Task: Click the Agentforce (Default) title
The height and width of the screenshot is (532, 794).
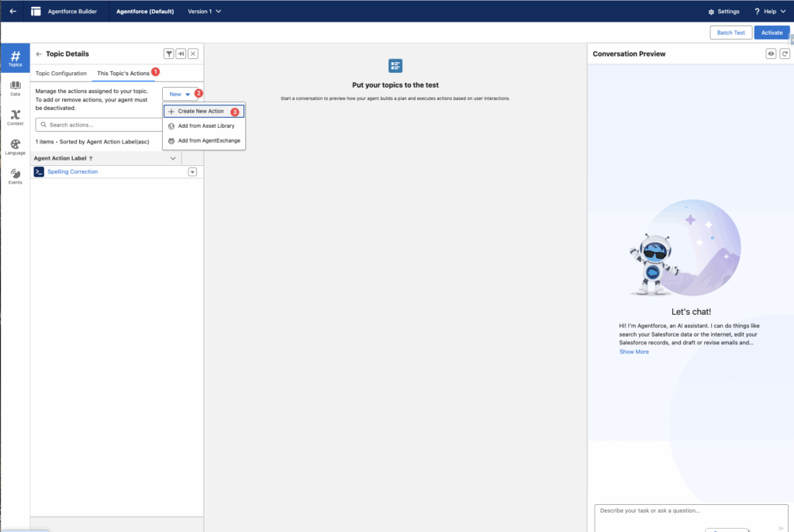Action: 145,11
